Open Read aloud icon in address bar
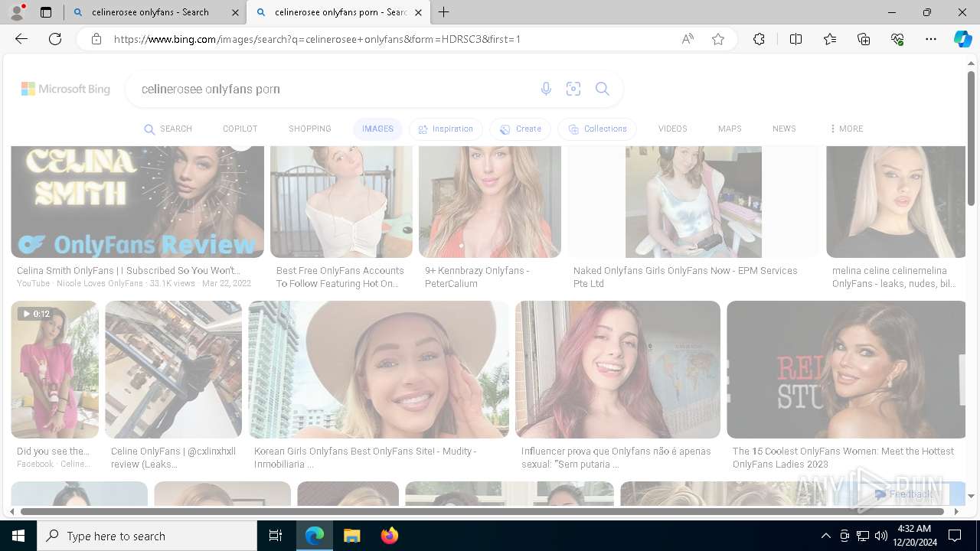 click(x=688, y=39)
